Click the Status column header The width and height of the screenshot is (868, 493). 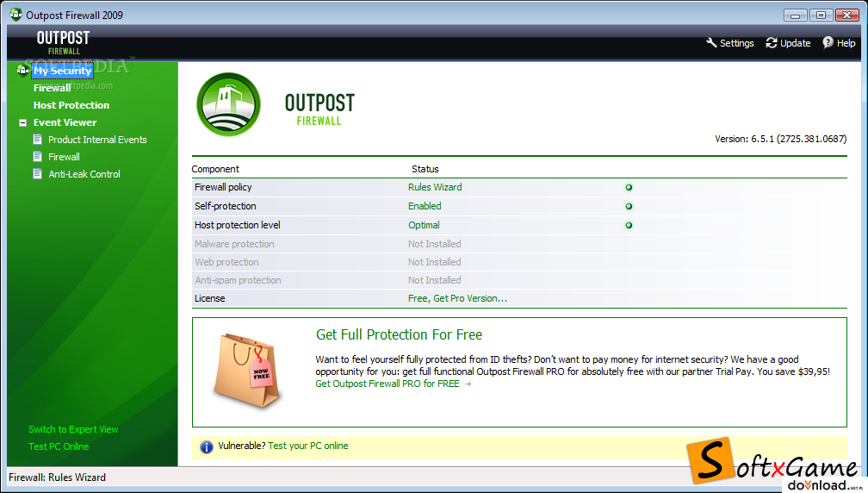pos(425,169)
